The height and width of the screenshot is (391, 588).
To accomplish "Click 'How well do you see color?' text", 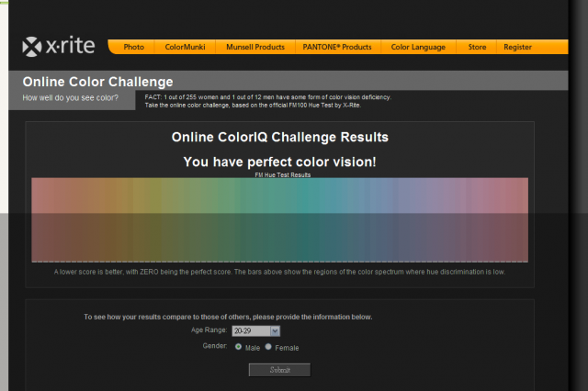I will click(70, 97).
